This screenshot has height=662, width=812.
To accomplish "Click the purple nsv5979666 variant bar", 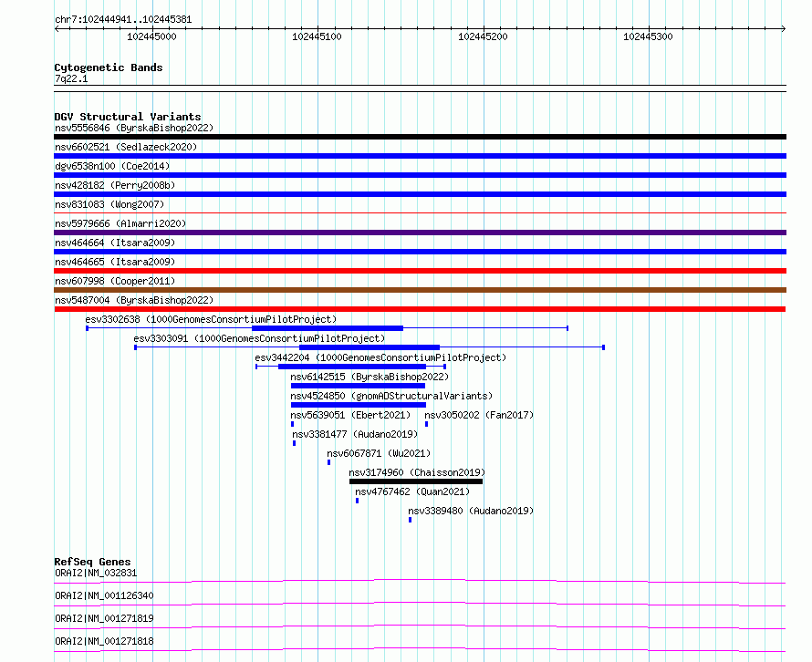I will tap(420, 233).
